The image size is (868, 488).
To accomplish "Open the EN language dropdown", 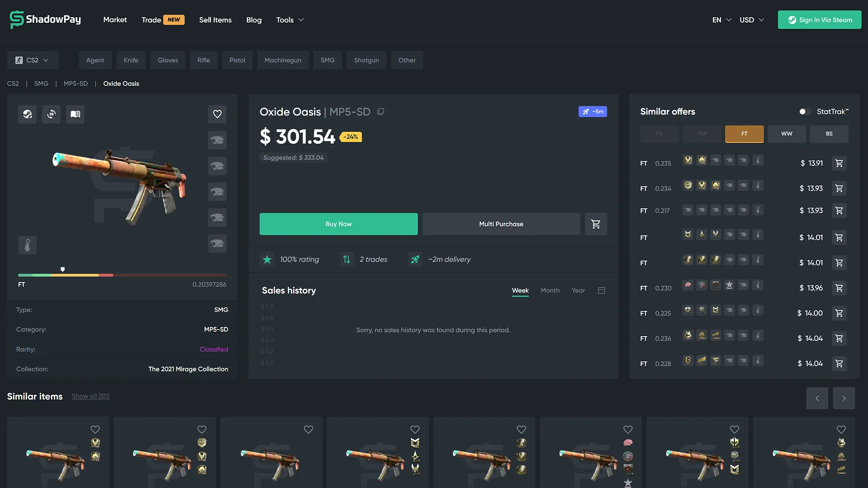I will point(722,20).
